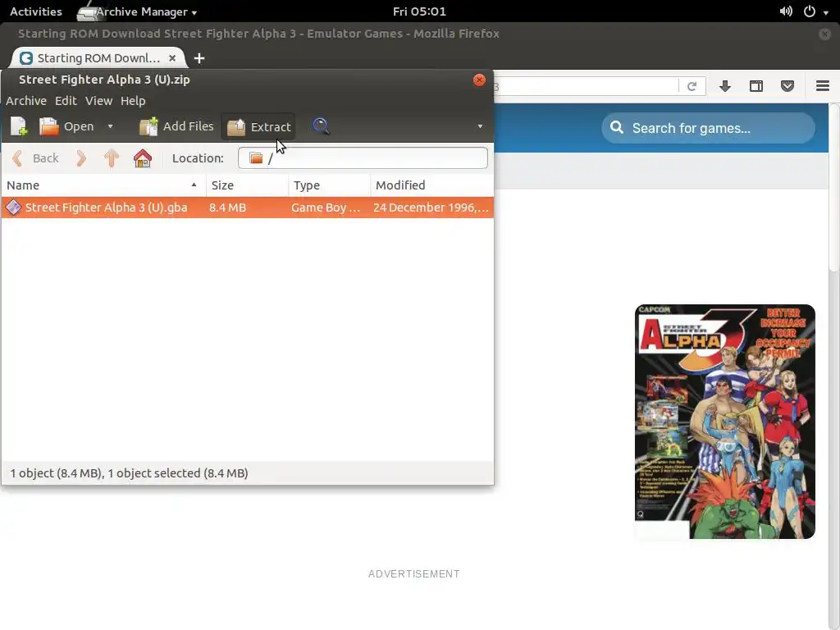Open Activities overview
Screen dimensions: 840x630
36,11
